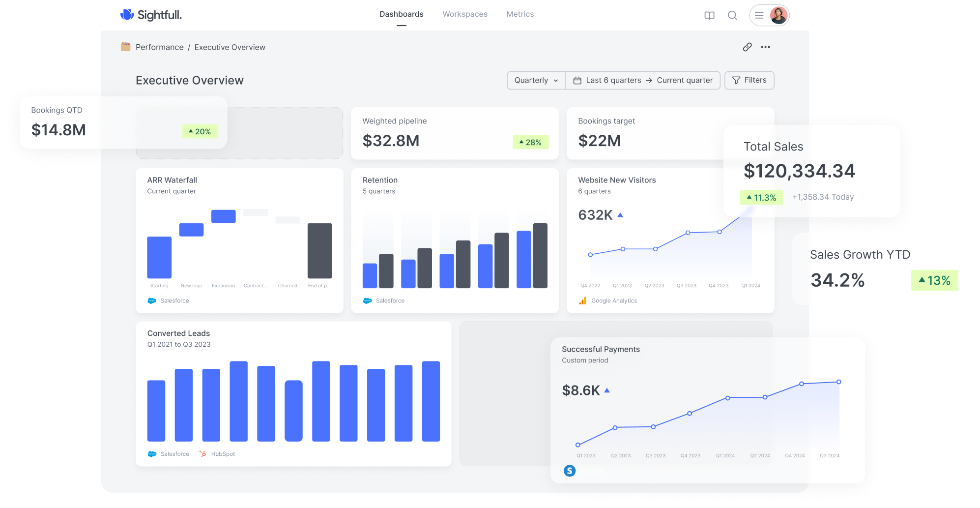Click the New logo waterfall bar

[x=191, y=230]
